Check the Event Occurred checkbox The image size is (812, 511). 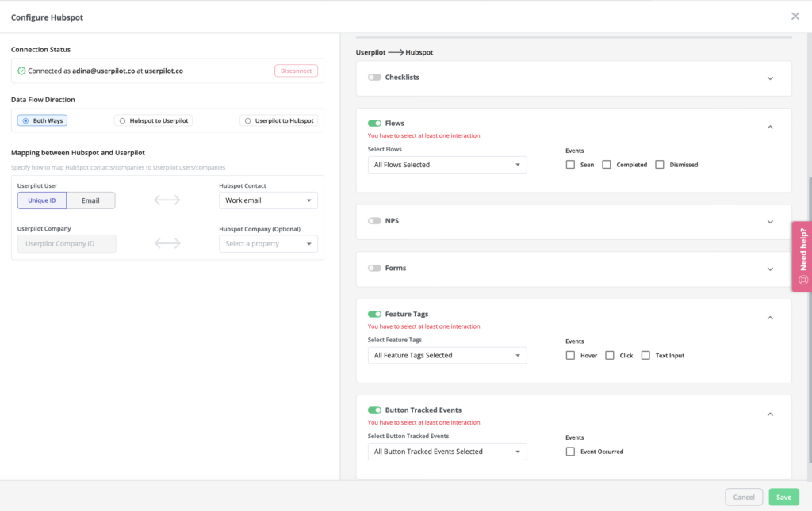click(x=570, y=452)
